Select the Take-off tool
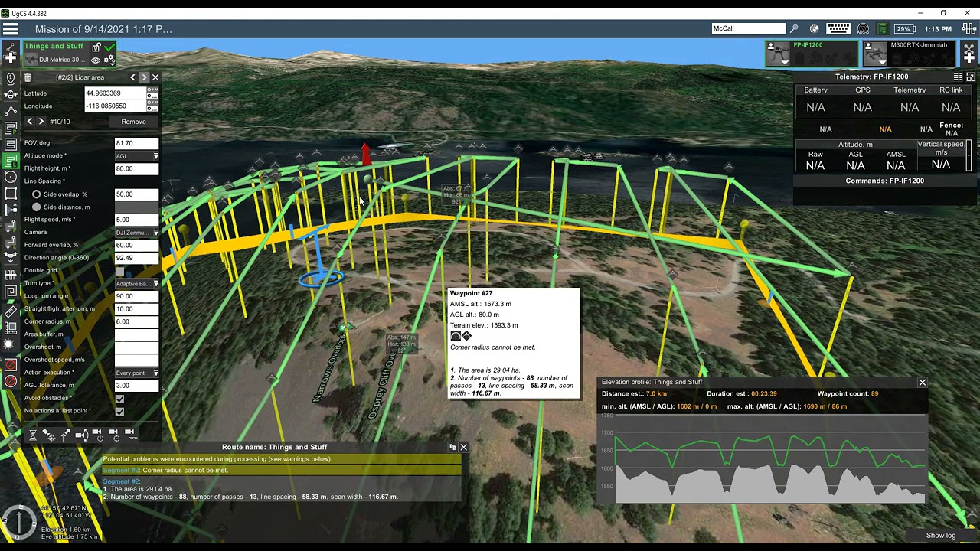The width and height of the screenshot is (980, 551). pos(11,94)
